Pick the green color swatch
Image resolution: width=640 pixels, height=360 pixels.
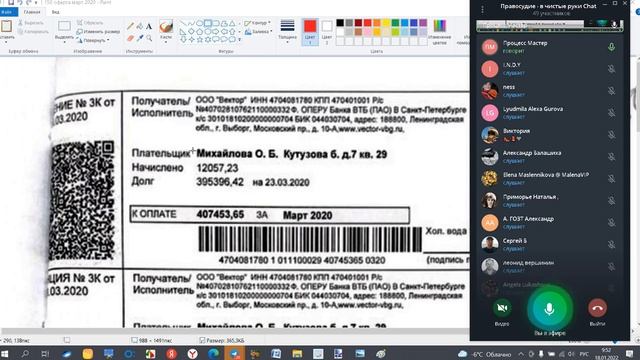tap(395, 23)
